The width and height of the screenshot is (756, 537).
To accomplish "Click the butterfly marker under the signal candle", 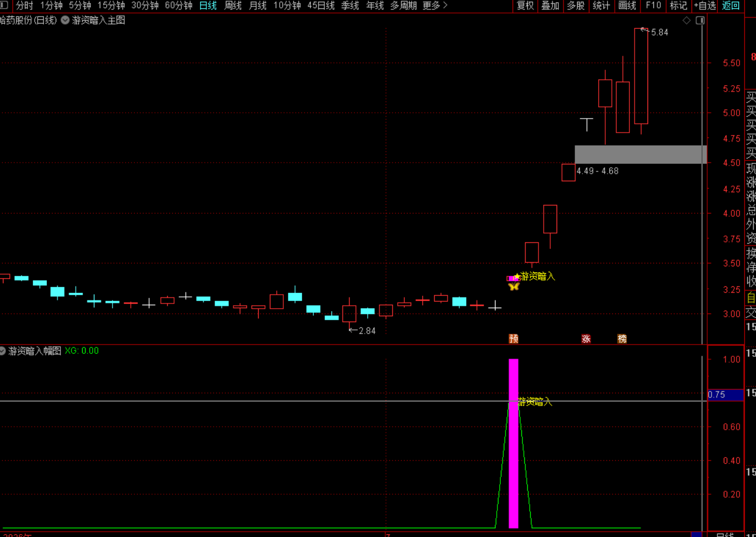I will (x=514, y=286).
